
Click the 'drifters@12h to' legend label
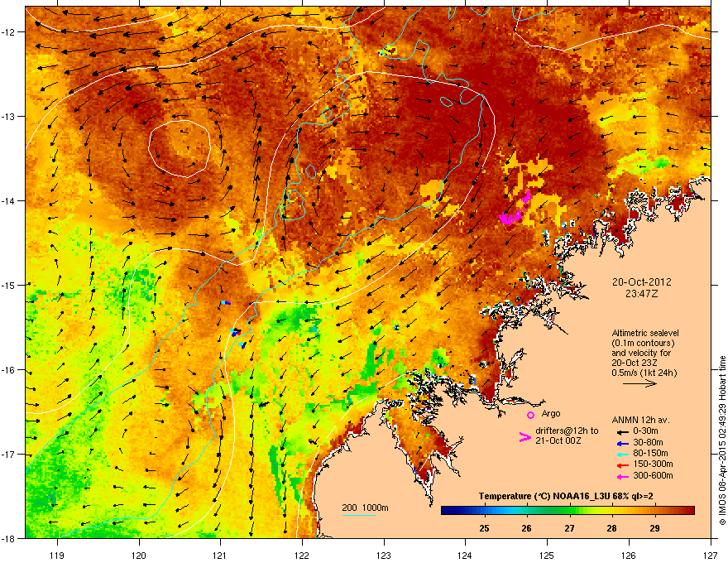pyautogui.click(x=567, y=431)
